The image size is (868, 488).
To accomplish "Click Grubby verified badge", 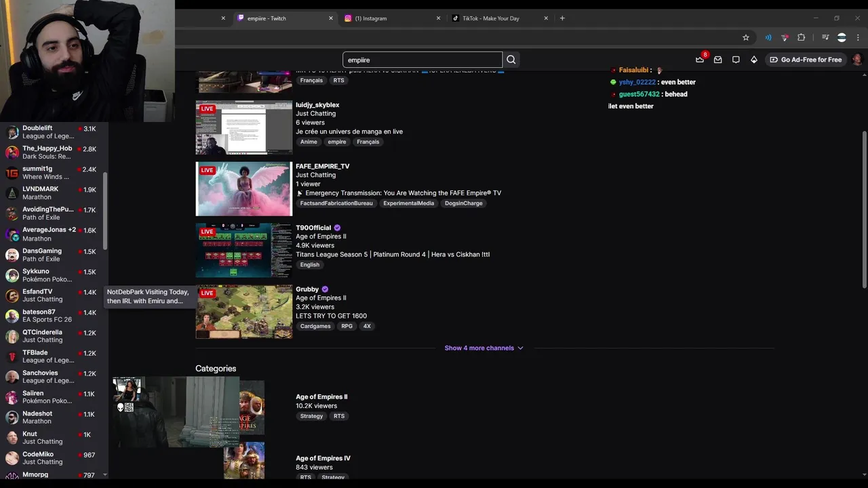I will point(325,289).
